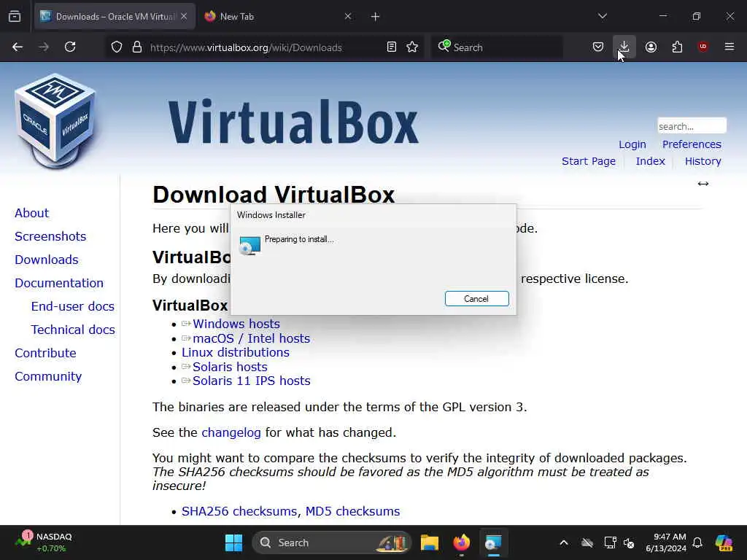Toggle page width double-arrow icon
This screenshot has width=747, height=560.
click(703, 184)
